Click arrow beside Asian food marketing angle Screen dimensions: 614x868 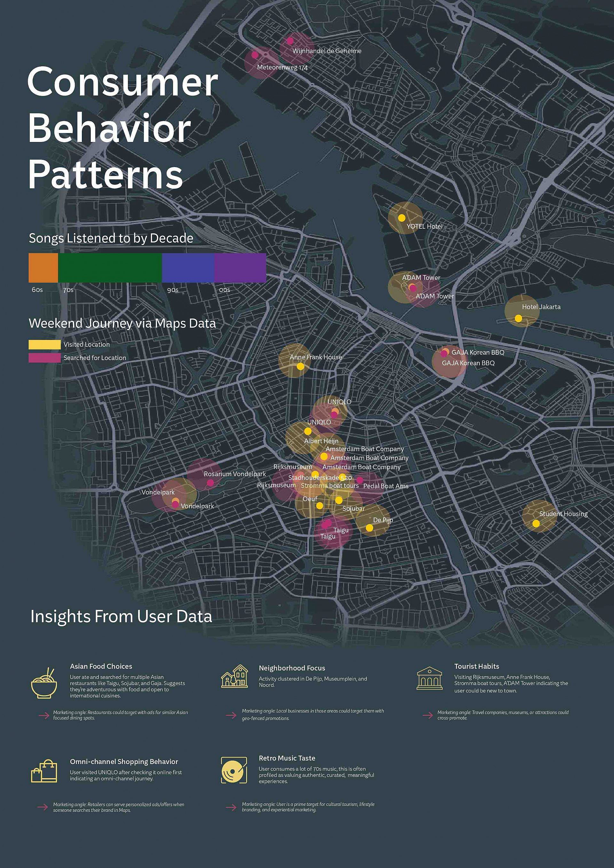pos(44,715)
